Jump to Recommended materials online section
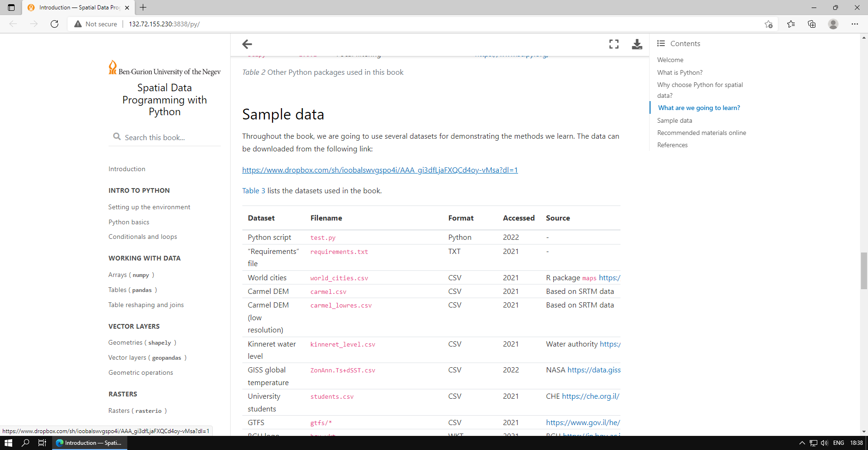This screenshot has width=868, height=450. (702, 133)
